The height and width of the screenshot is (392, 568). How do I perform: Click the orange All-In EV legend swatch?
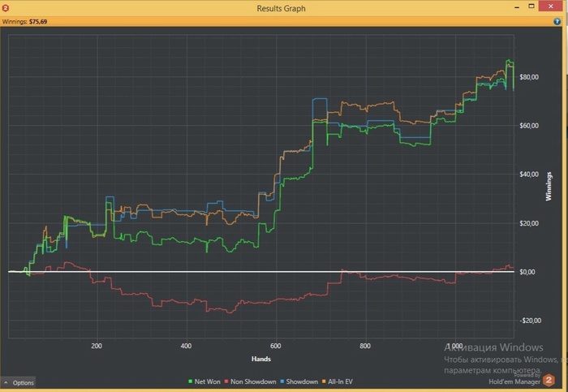[x=324, y=381]
